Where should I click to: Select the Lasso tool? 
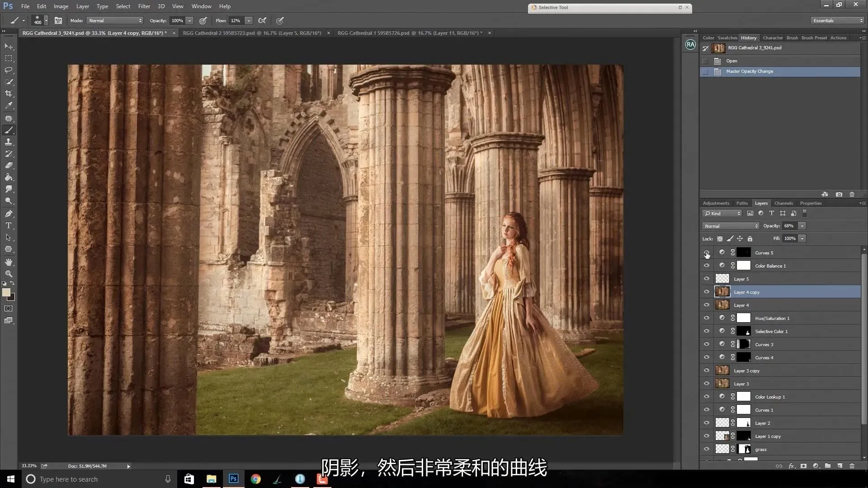click(9, 70)
